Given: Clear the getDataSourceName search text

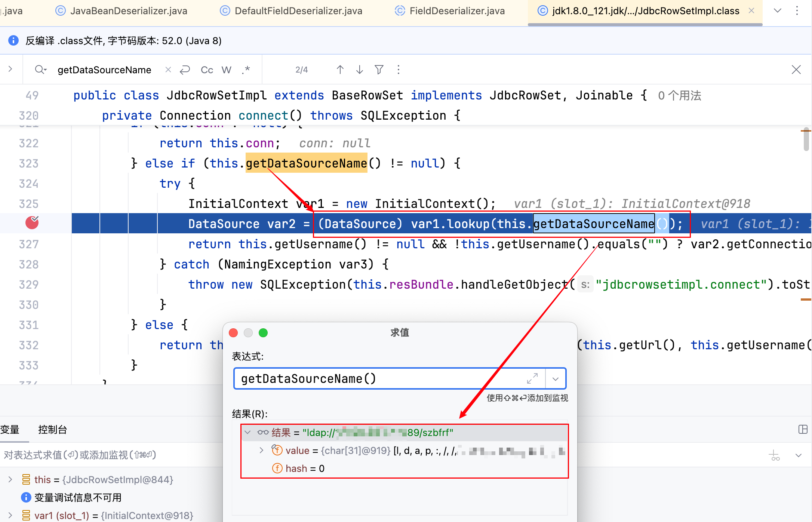Looking at the screenshot, I should tap(168, 70).
